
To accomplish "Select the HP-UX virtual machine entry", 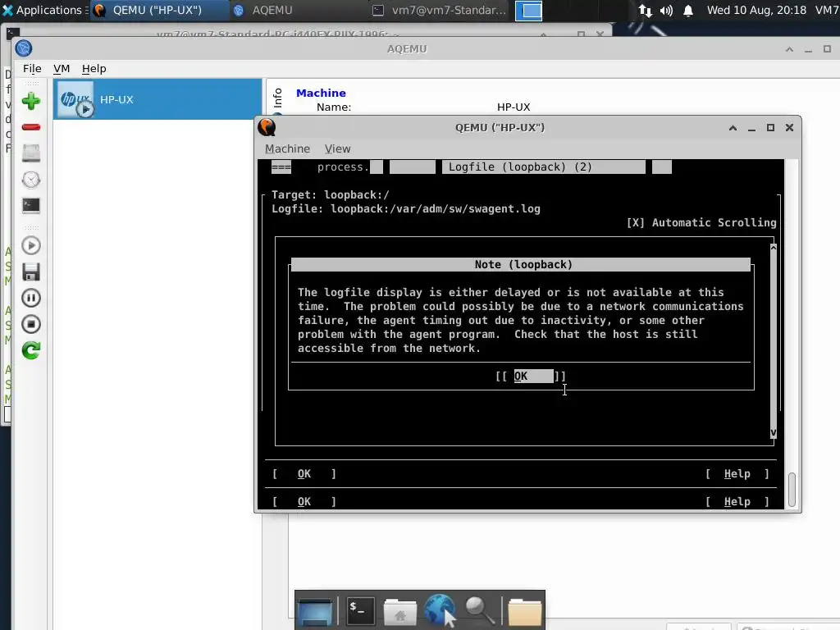I will tap(157, 99).
